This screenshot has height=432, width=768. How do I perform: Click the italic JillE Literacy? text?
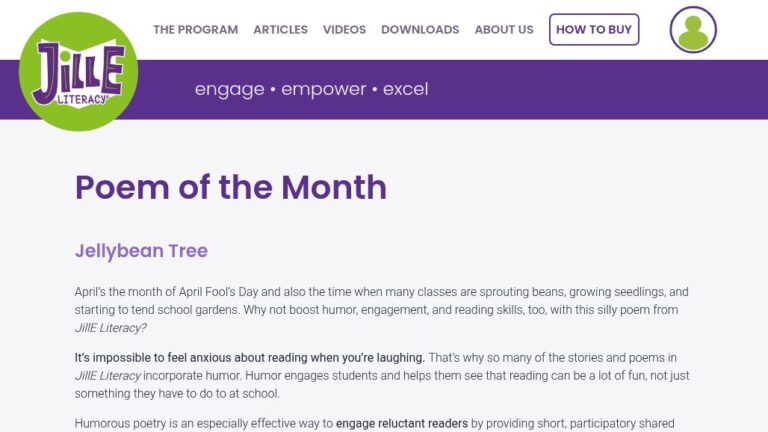[111, 328]
